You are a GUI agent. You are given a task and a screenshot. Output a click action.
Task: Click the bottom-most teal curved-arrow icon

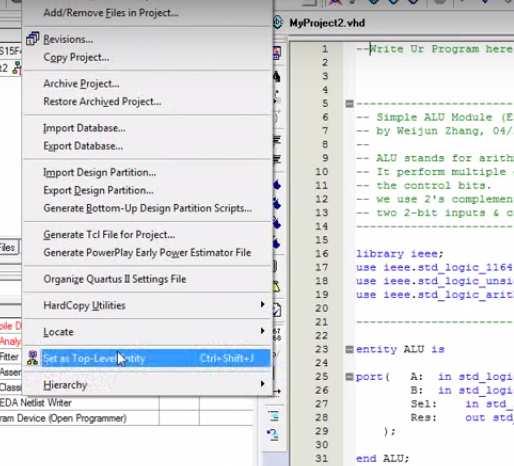click(x=273, y=434)
